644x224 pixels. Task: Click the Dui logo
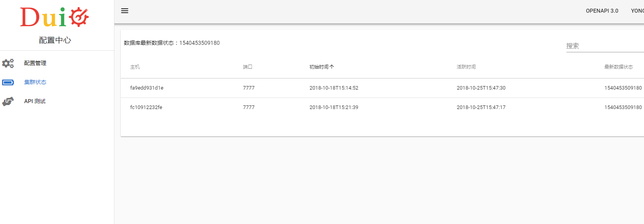55,17
